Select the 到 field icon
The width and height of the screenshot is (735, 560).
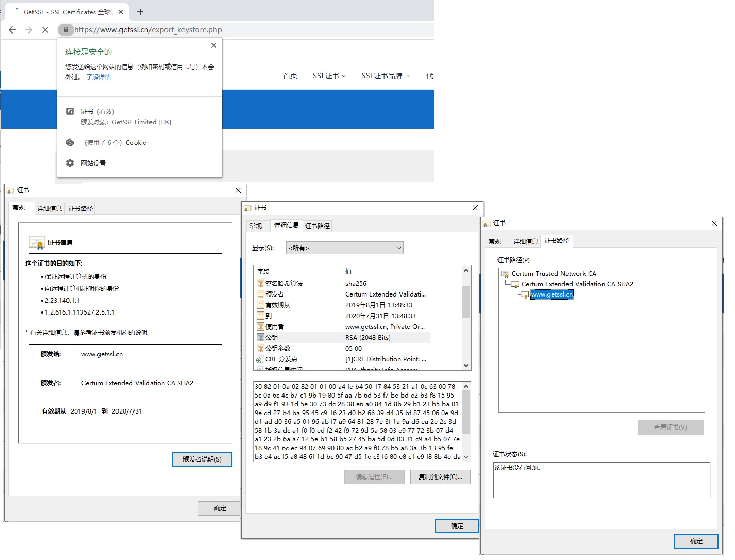click(260, 316)
